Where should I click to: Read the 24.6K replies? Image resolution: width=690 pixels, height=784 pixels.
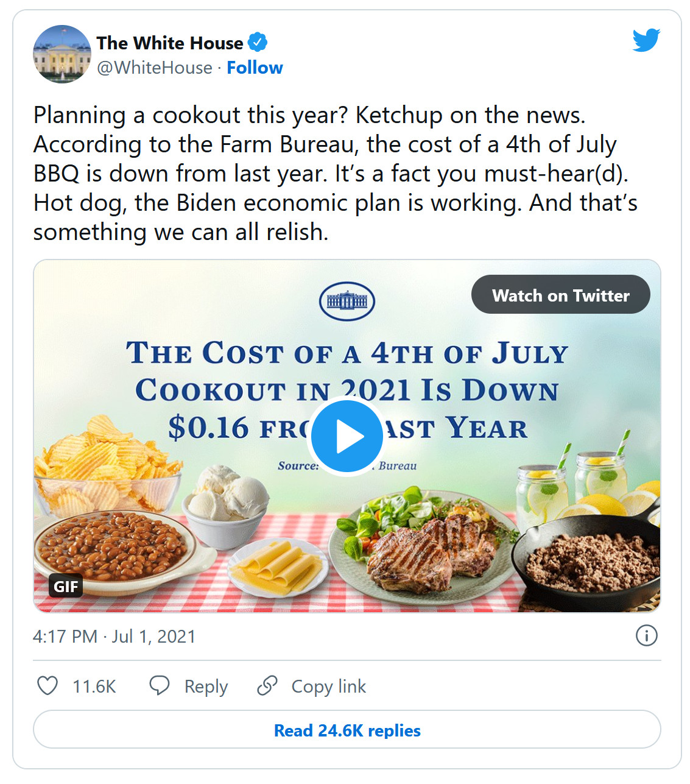(x=347, y=730)
